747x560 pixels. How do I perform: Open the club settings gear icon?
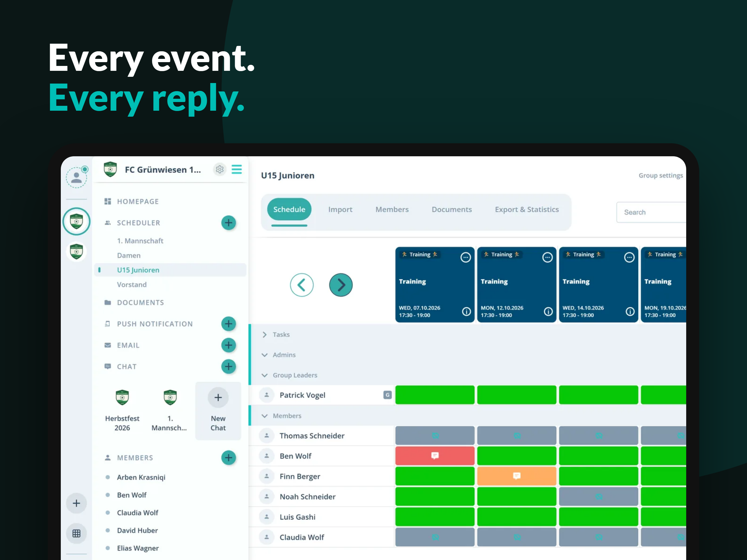[220, 169]
